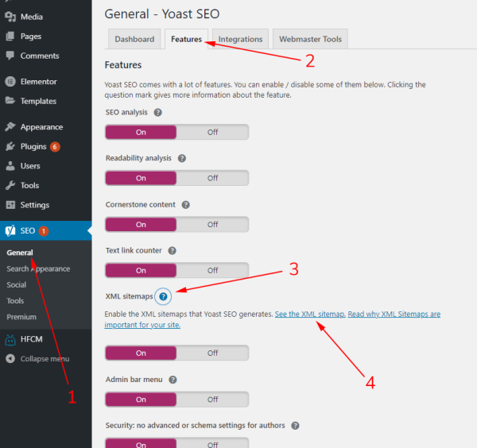Open Tools in SEO submenu
The image size is (477, 448).
(15, 301)
